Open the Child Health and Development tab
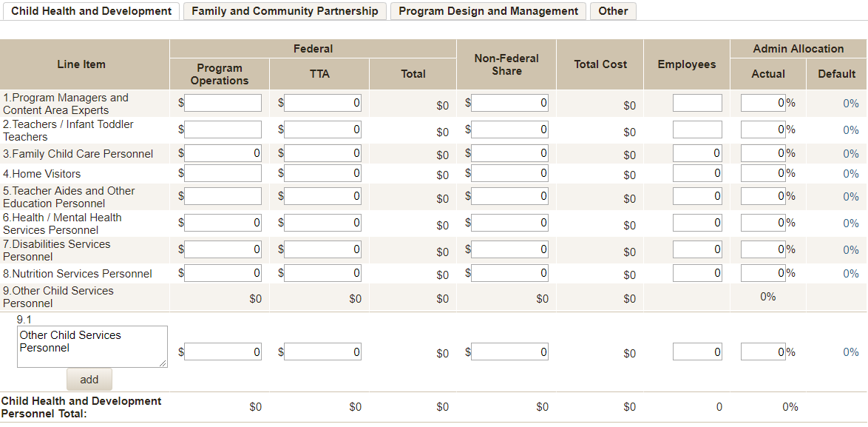This screenshot has height=427, width=868. click(x=91, y=11)
